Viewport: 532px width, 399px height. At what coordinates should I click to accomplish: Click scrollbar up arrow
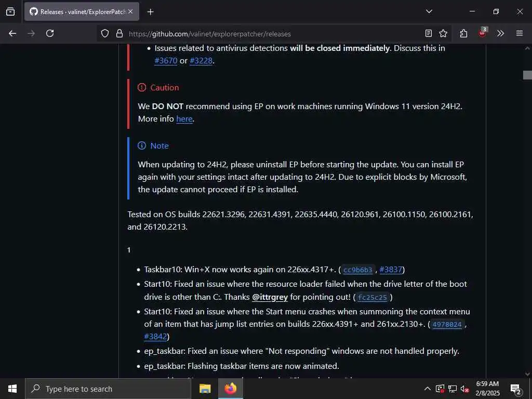[x=527, y=48]
